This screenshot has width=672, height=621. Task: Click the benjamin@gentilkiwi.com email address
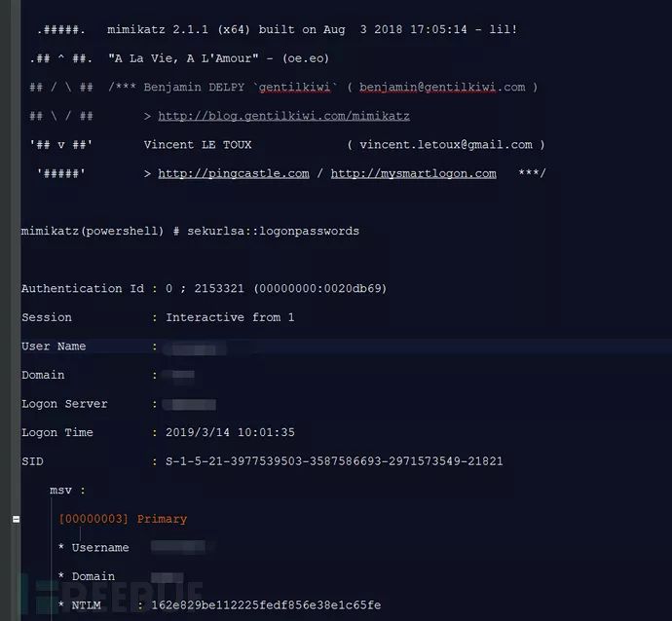pos(442,88)
